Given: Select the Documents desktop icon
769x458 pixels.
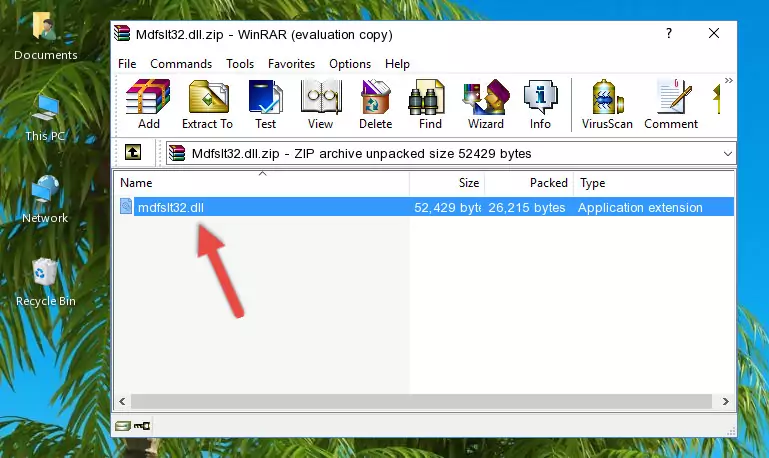Looking at the screenshot, I should [x=46, y=37].
